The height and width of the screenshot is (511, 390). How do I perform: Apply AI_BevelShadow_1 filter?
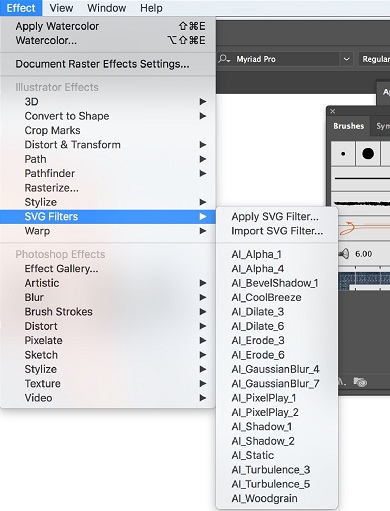coord(277,283)
